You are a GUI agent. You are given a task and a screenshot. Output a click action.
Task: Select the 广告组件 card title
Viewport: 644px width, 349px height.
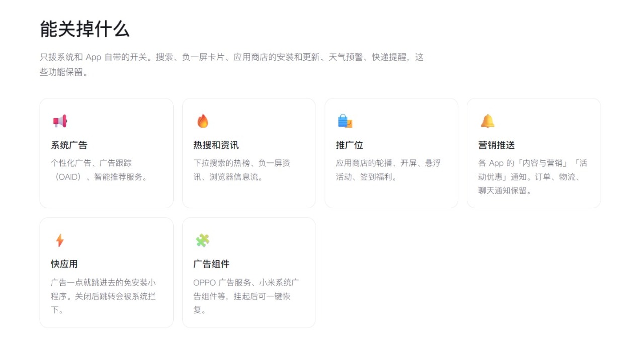coord(211,264)
